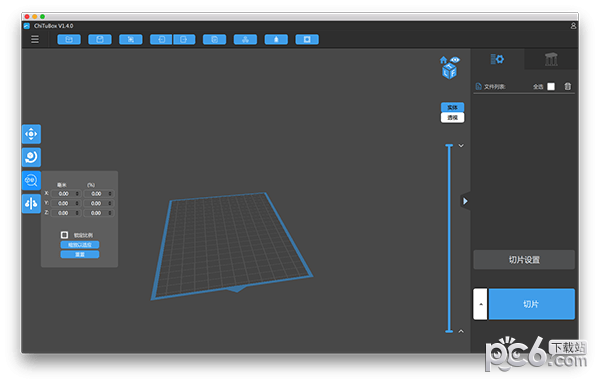Click the undo toolbar button
600x384 pixels.
point(161,39)
